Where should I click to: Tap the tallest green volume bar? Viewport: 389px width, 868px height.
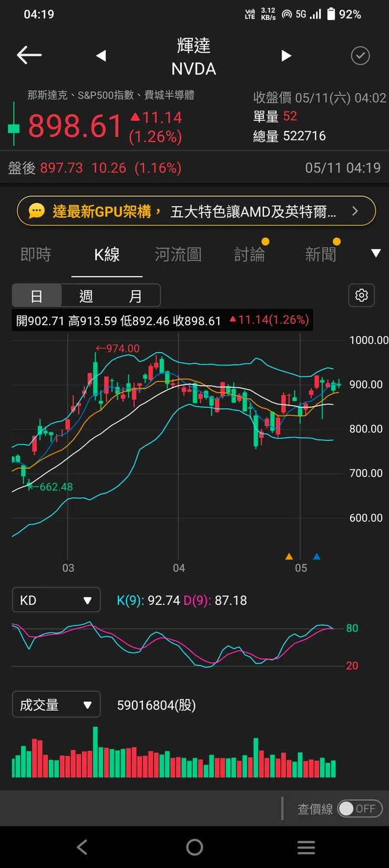pyautogui.click(x=96, y=752)
